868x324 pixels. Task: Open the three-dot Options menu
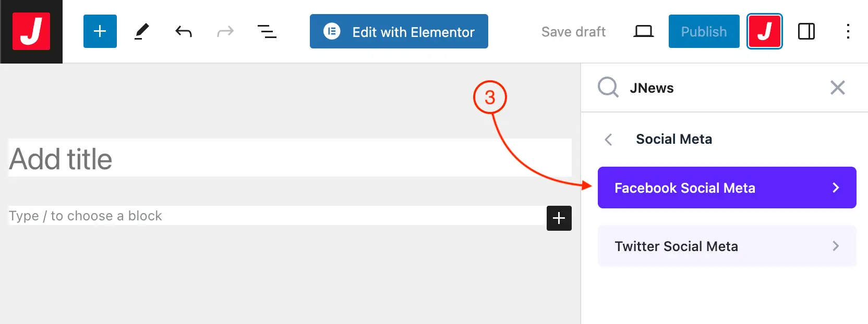coord(848,32)
